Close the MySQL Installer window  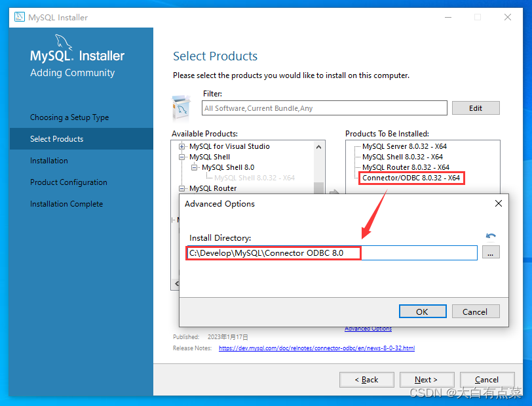[508, 17]
